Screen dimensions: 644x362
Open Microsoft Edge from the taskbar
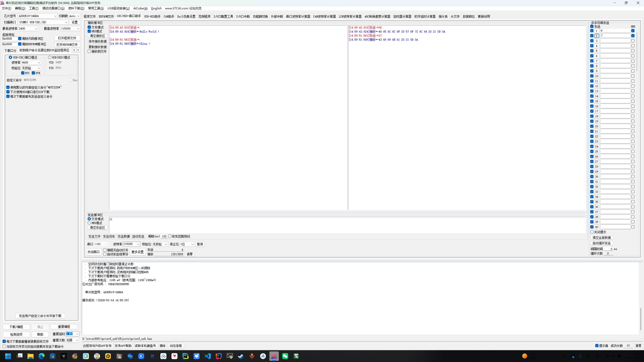tap(41, 356)
